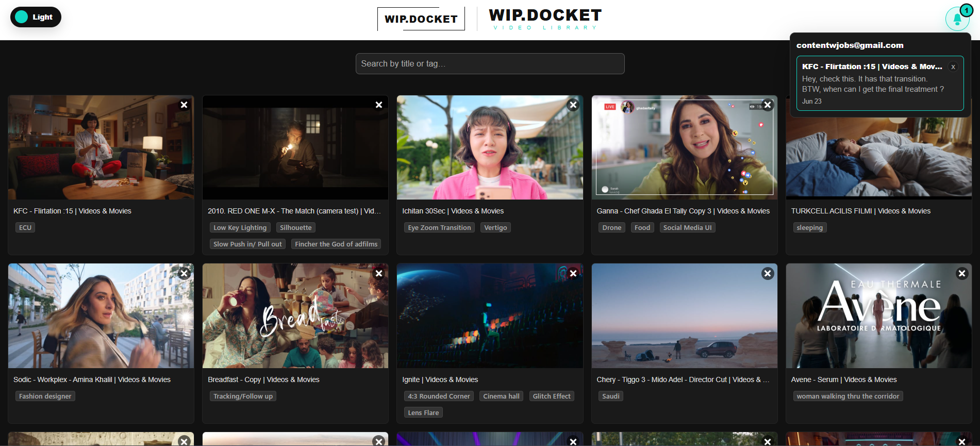Open the Ichitan 30Sec thumbnail
This screenshot has height=446, width=980.
pyautogui.click(x=490, y=147)
